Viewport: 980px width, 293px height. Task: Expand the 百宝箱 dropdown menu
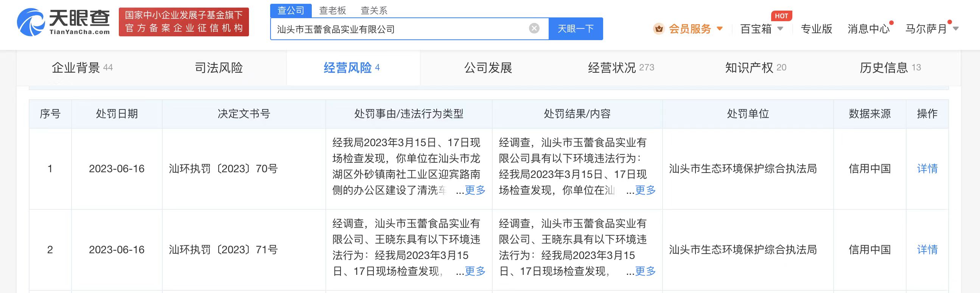[x=780, y=29]
